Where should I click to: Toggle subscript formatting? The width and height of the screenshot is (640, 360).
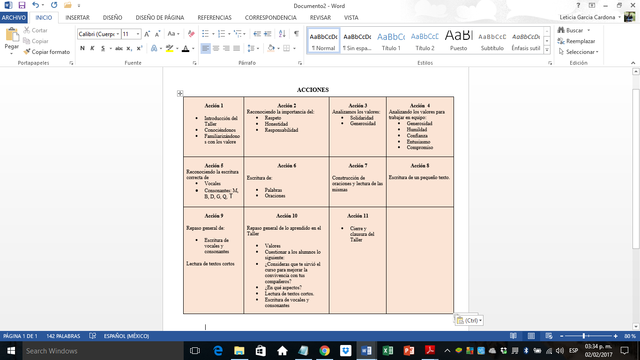tap(129, 48)
